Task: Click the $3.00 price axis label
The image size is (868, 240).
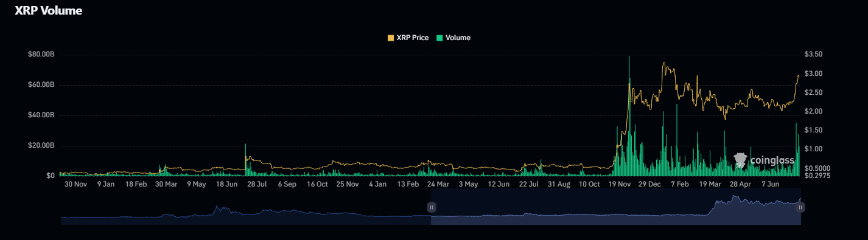Action: 813,74
